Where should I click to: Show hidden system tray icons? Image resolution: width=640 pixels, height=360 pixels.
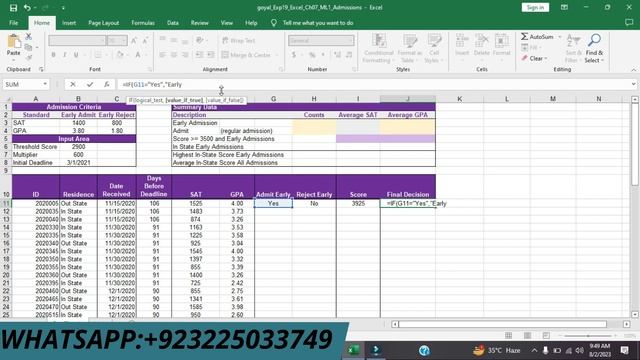point(534,351)
